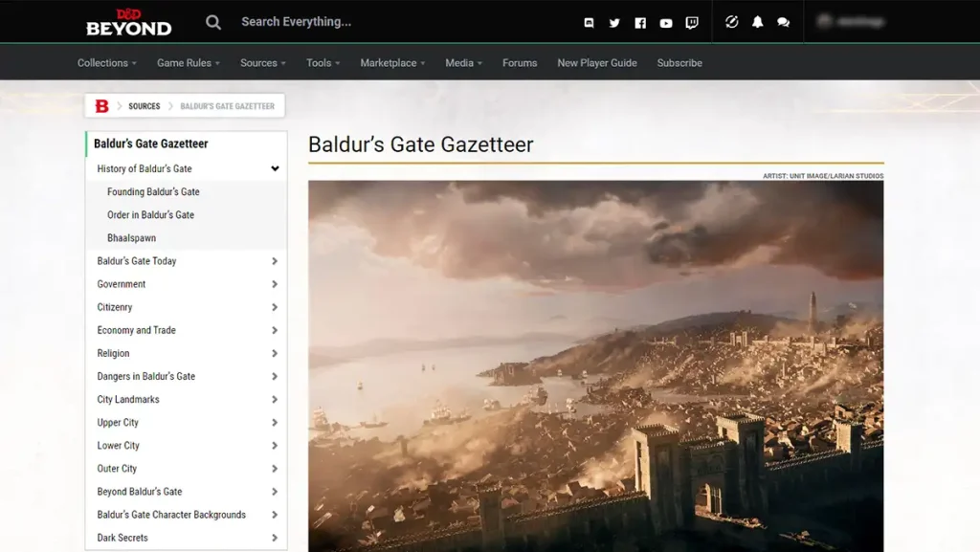Open the messages chat icon
Screen dimensions: 980x552
pyautogui.click(x=783, y=22)
